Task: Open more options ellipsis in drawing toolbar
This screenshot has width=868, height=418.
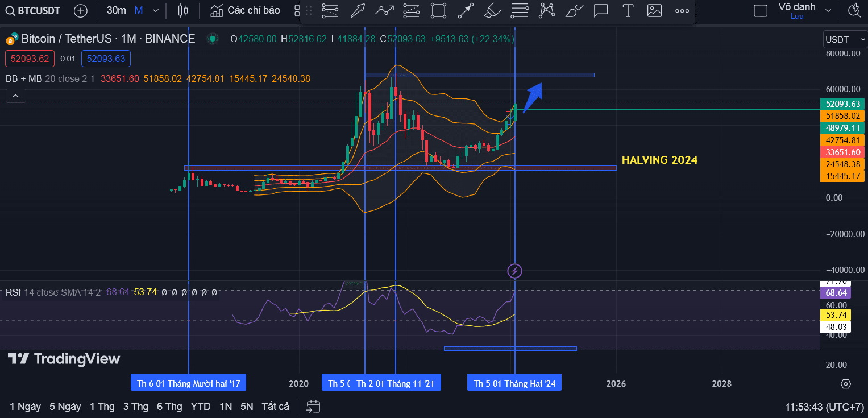Action: pyautogui.click(x=682, y=10)
